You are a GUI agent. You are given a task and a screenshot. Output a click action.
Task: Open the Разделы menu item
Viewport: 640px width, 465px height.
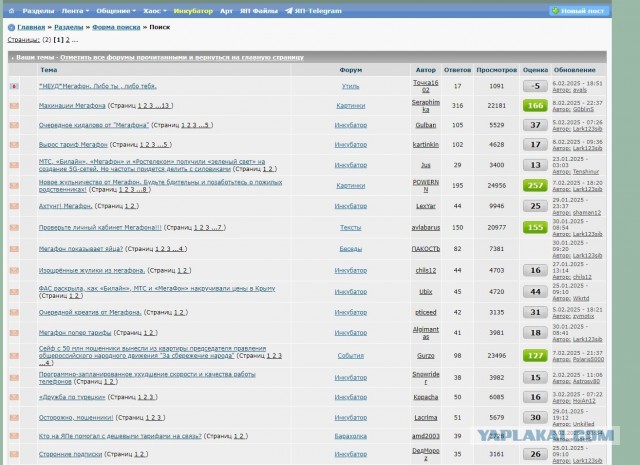[38, 11]
